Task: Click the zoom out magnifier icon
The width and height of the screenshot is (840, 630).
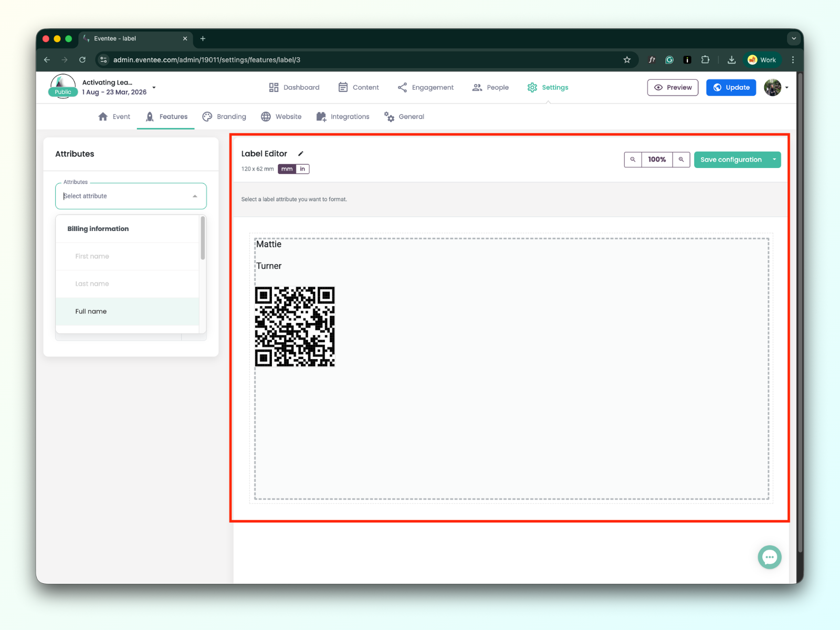Action: point(633,160)
